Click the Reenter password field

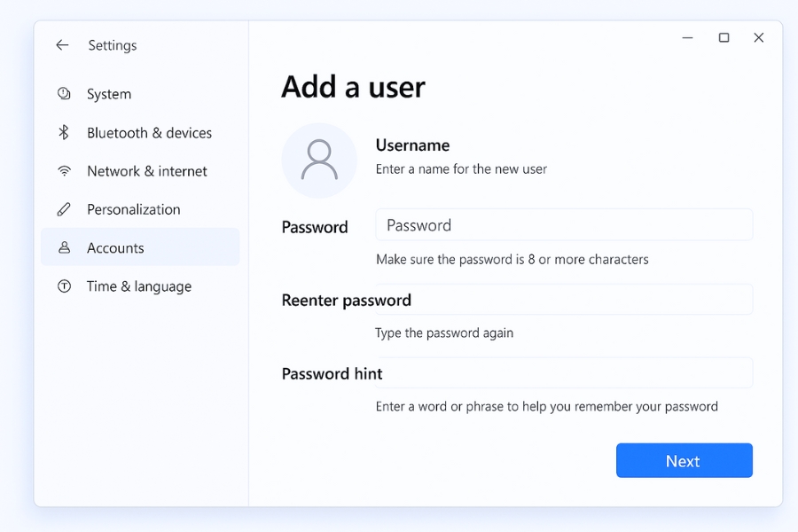click(564, 299)
